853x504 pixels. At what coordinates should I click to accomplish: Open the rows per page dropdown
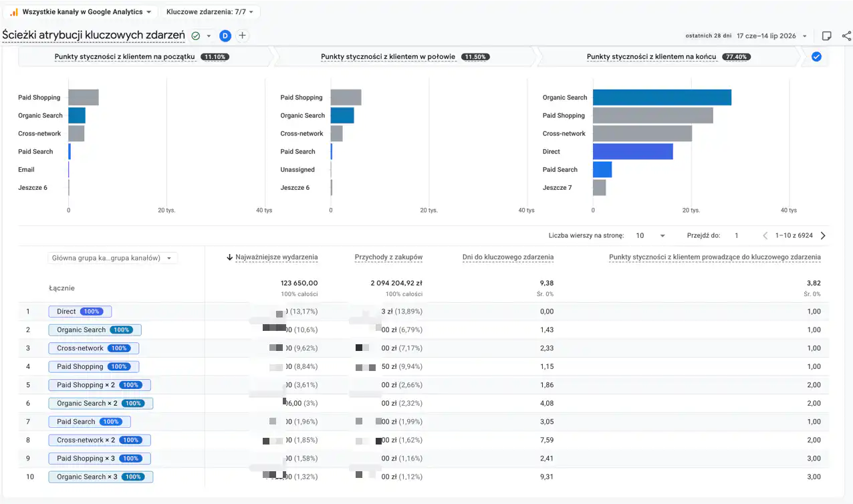[x=650, y=235]
